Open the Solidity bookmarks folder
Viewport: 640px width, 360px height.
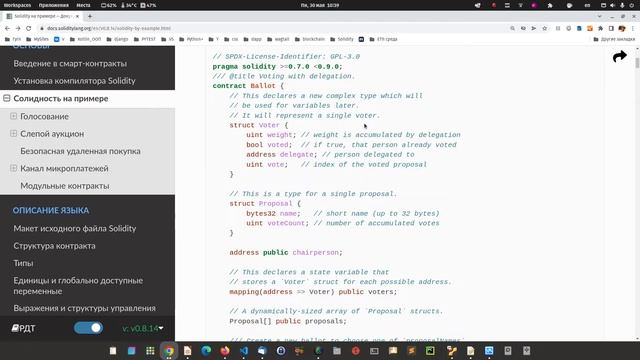(342, 39)
